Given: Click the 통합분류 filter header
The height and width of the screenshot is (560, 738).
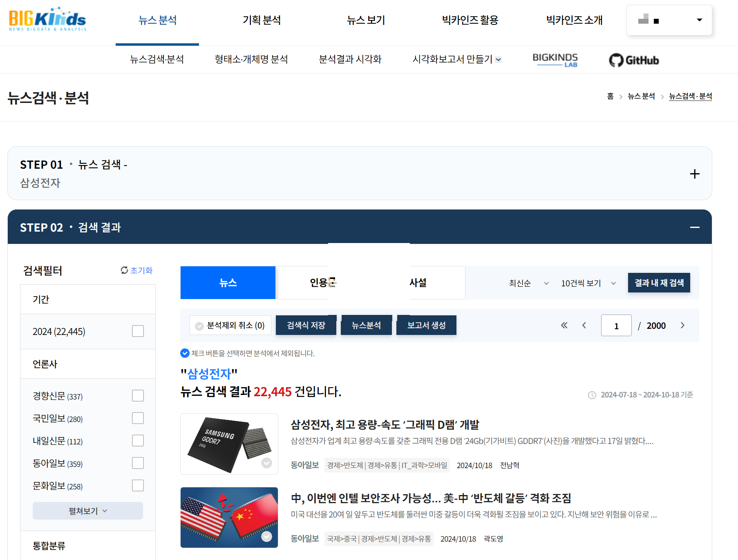Looking at the screenshot, I should pyautogui.click(x=88, y=545).
